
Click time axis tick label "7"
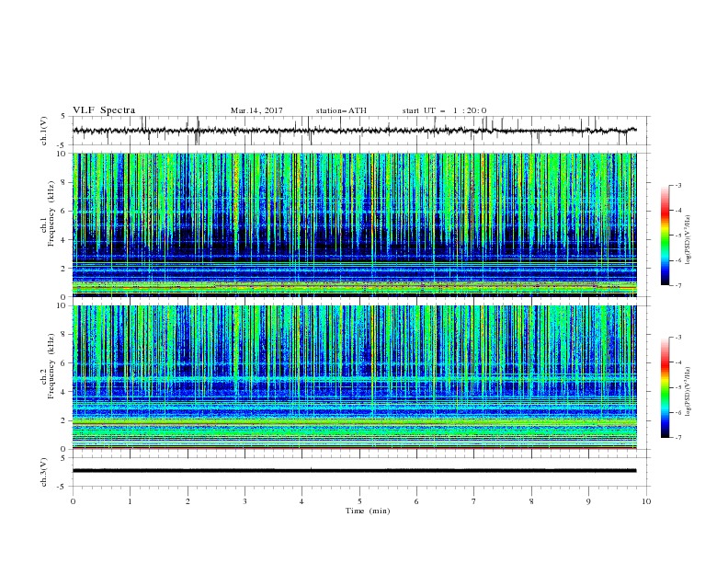pyautogui.click(x=474, y=501)
